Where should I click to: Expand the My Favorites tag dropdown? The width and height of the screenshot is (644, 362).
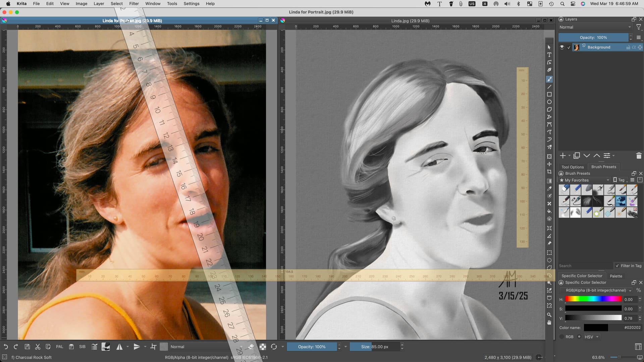[585, 180]
